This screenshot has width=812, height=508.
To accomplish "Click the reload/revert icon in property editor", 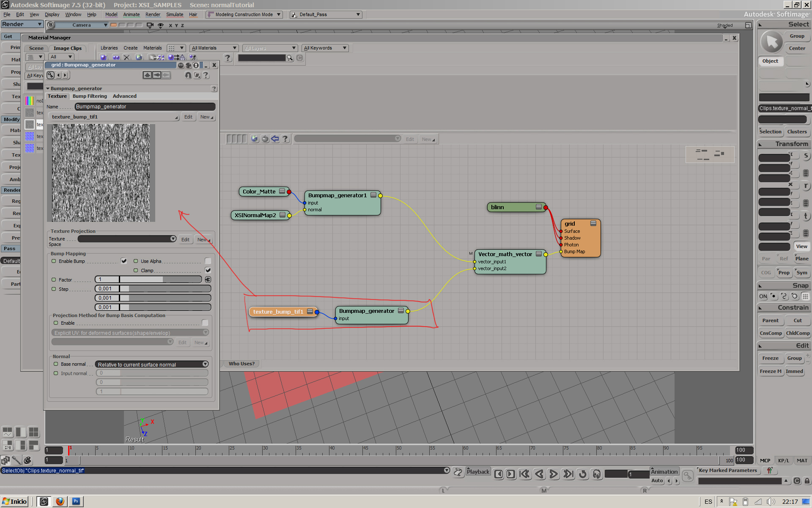I will 188,75.
